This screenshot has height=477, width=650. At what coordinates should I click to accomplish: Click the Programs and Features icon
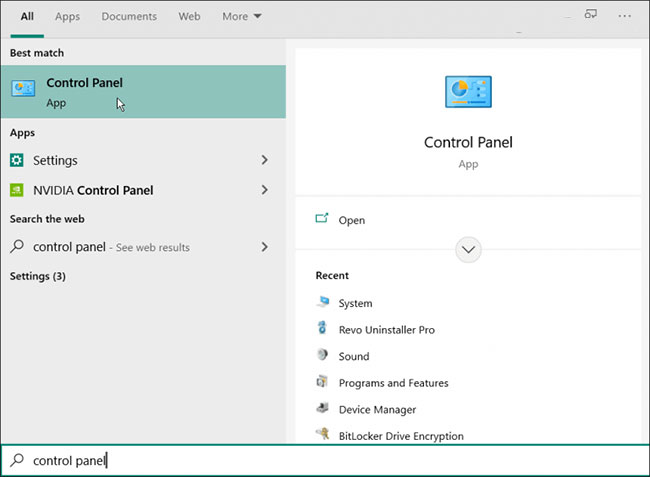[322, 381]
